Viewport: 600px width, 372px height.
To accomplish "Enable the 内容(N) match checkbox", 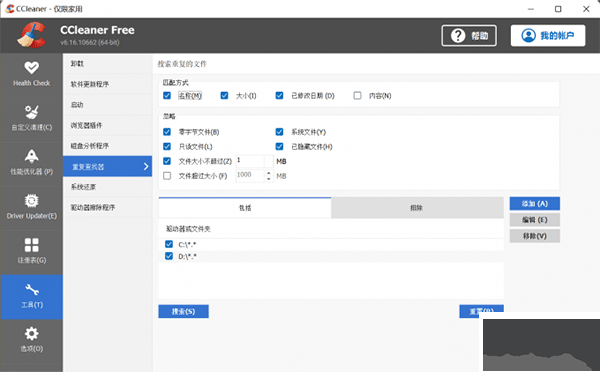I will click(357, 95).
